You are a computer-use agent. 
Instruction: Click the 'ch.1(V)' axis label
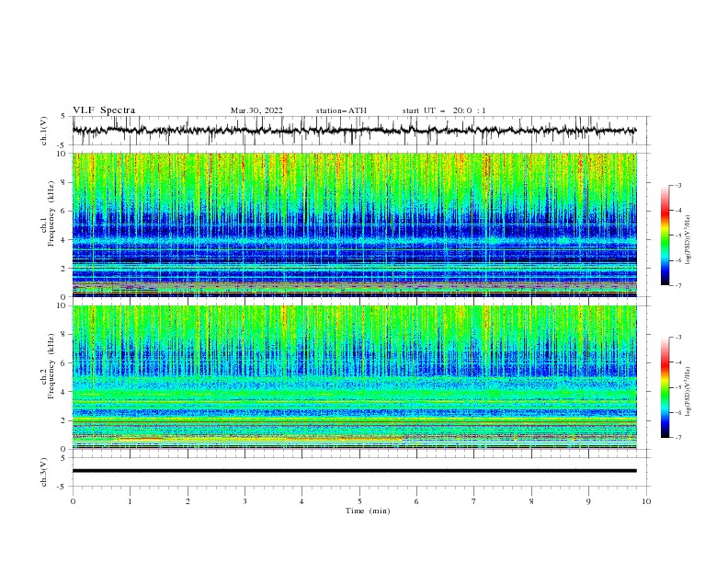point(44,131)
